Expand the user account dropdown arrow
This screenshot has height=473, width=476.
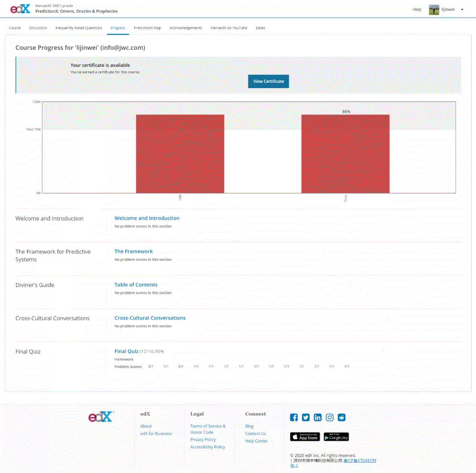point(462,10)
